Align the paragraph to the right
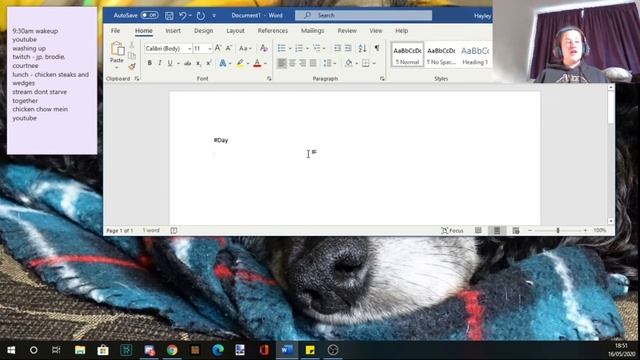This screenshot has width=640, height=360. (x=302, y=63)
